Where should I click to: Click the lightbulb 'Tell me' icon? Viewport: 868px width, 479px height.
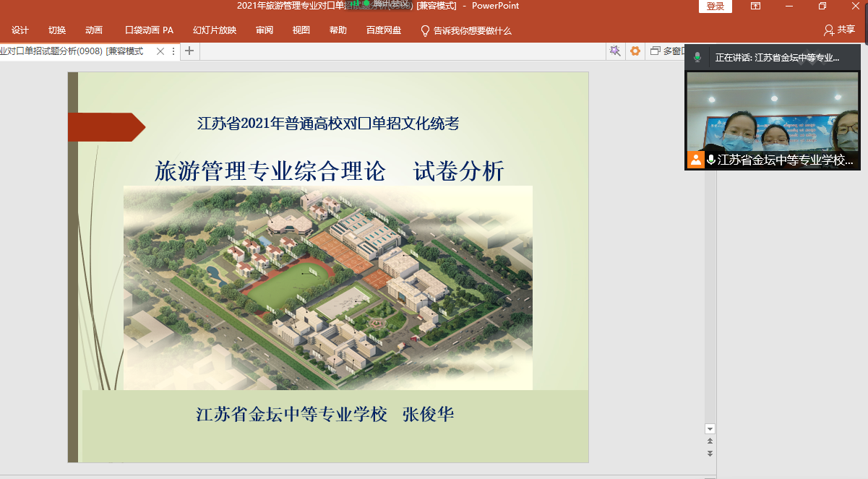[426, 30]
